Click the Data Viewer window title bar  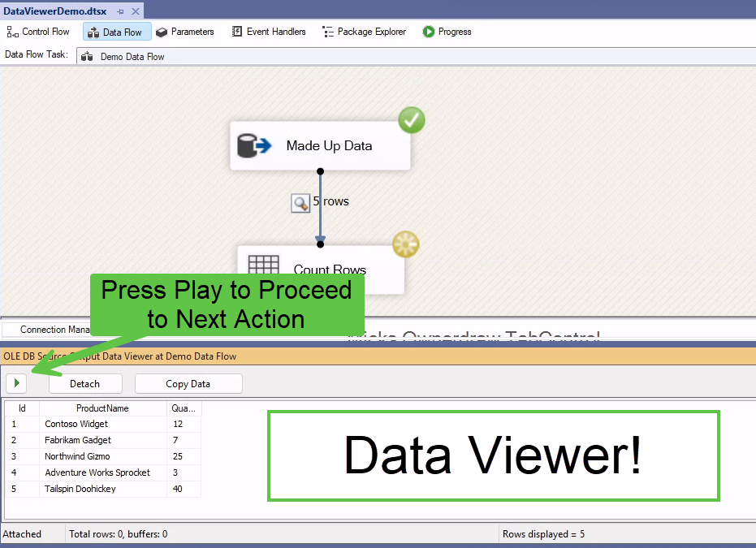[378, 356]
